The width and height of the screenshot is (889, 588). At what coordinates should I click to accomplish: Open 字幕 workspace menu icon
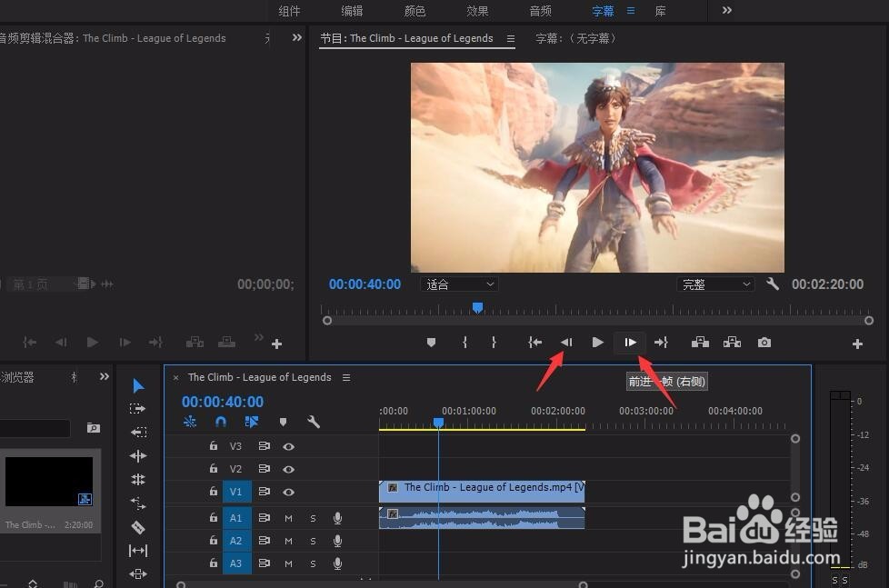(631, 10)
